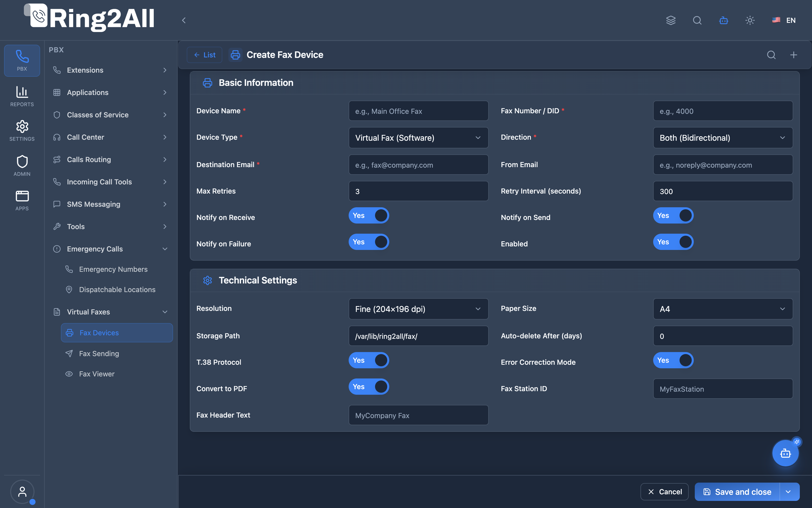
Task: Open the Settings gear section
Action: tap(22, 131)
